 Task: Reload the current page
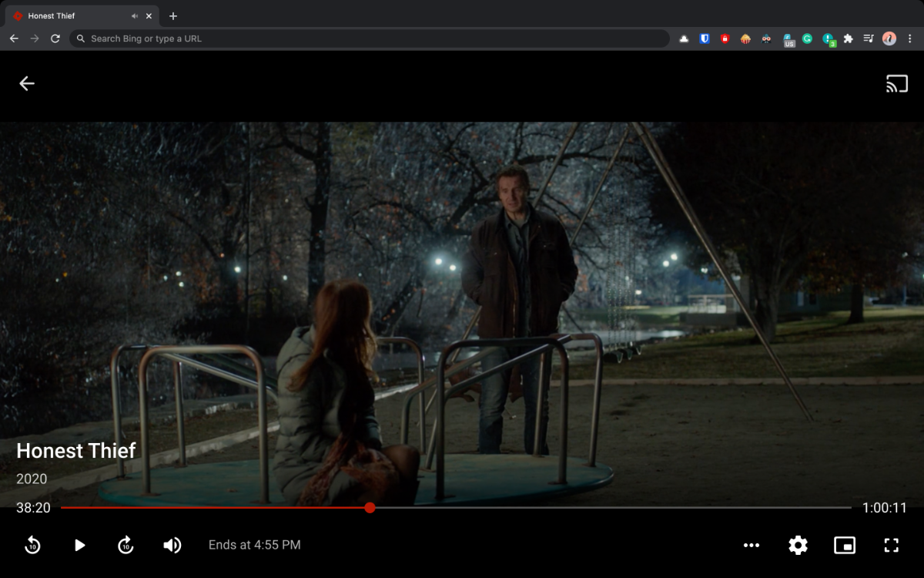click(55, 39)
